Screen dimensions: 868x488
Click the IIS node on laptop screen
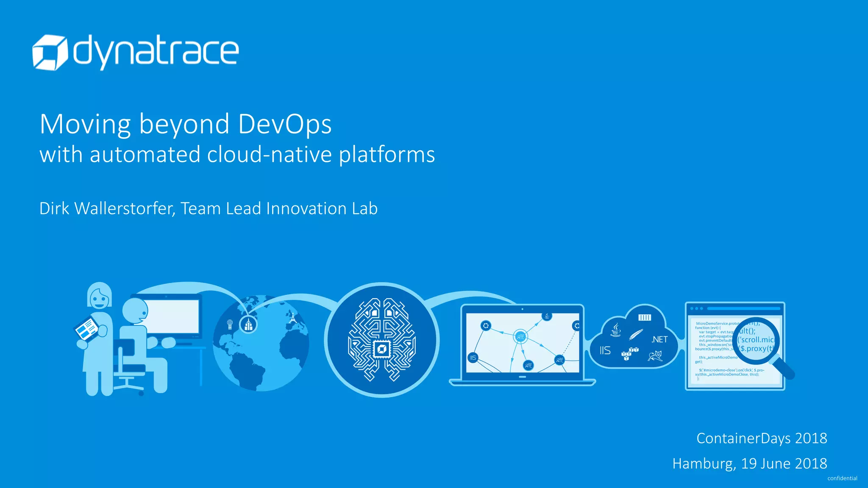click(x=473, y=358)
